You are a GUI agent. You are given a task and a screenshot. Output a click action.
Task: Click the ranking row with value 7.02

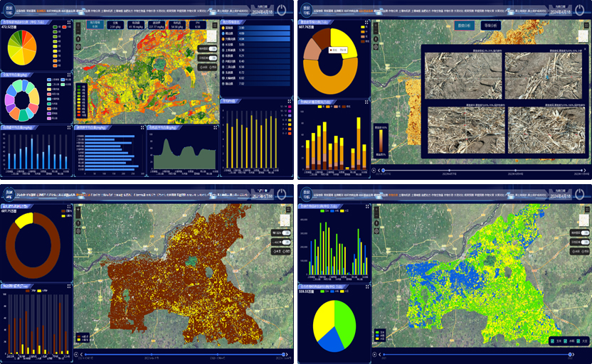tap(256, 84)
